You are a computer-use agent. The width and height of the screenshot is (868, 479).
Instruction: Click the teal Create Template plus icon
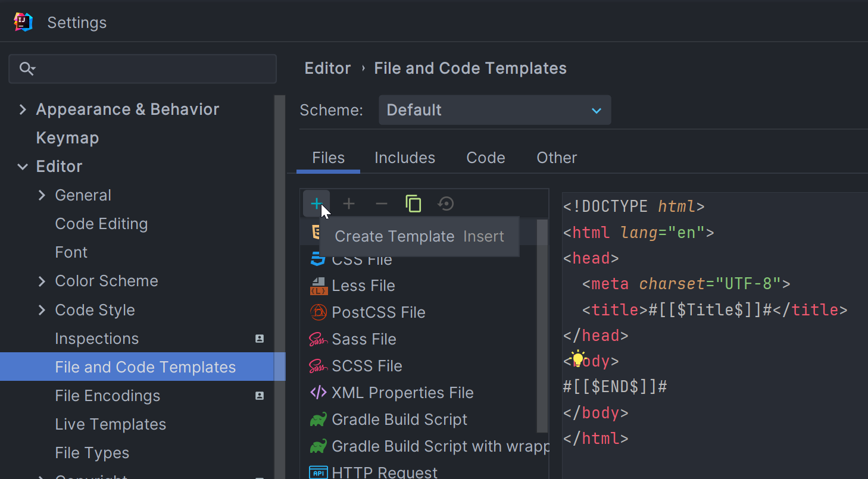[x=316, y=204]
